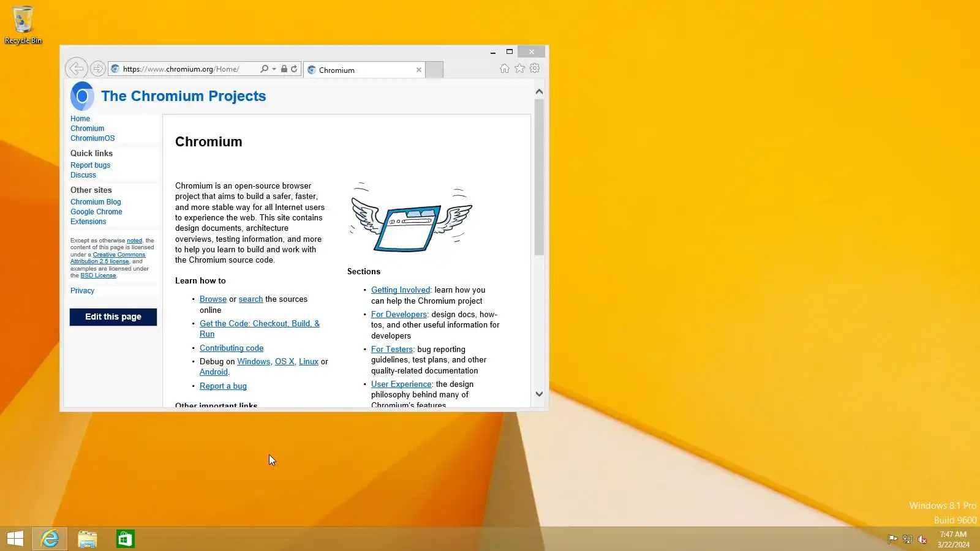Open the Contributing code link
Image resolution: width=980 pixels, height=551 pixels.
point(232,348)
